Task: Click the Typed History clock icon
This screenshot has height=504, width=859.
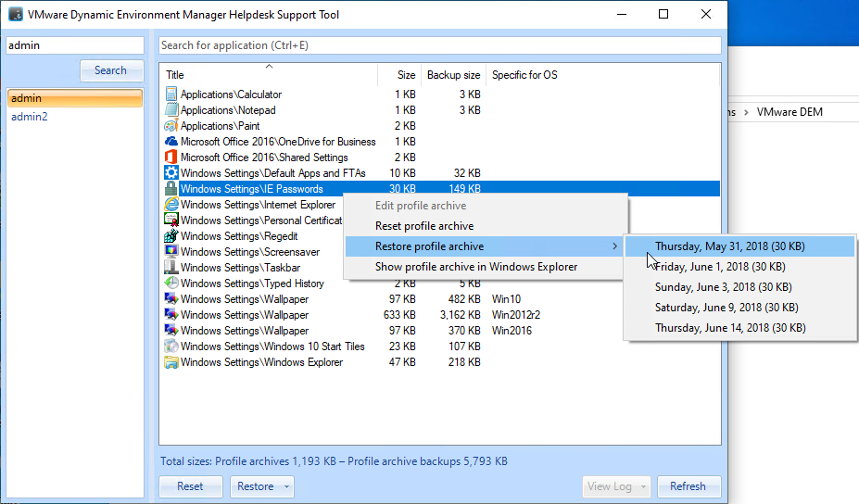Action: (x=171, y=283)
